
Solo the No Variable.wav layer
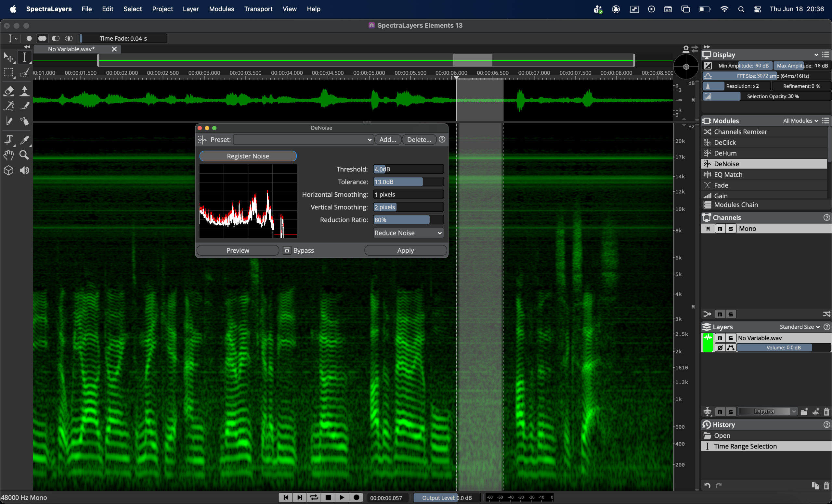(x=731, y=338)
